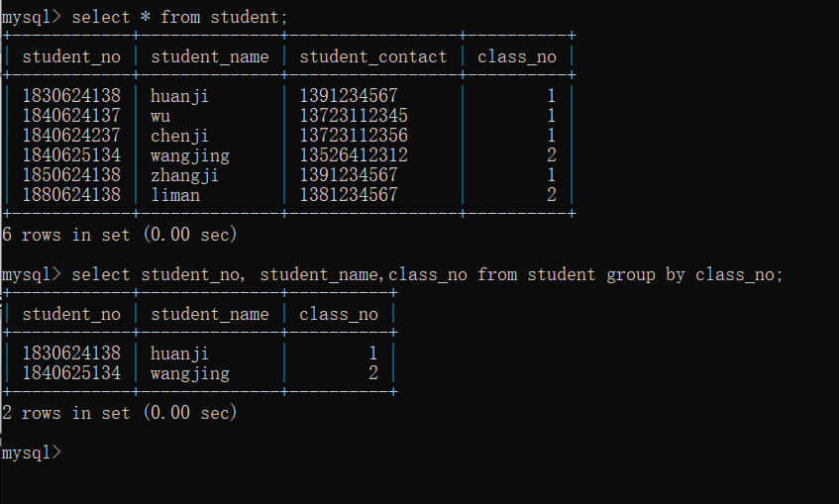Click the student_contact column header
839x504 pixels.
tap(373, 56)
